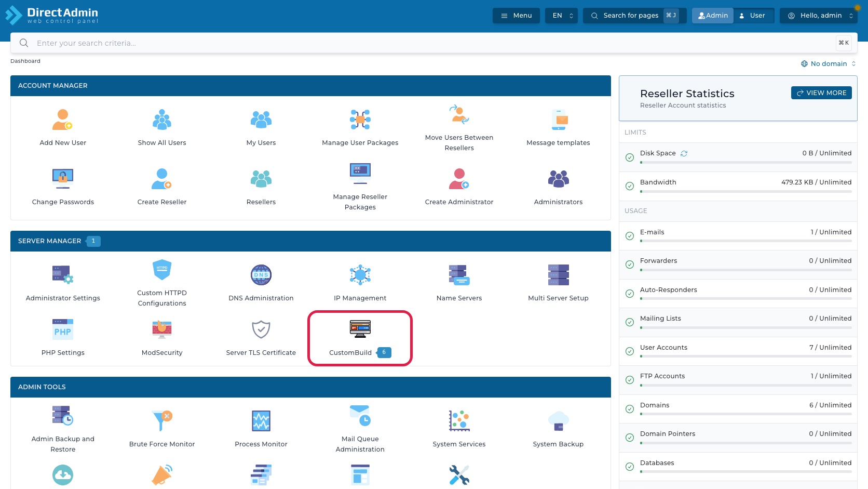Click the FTP Accounts label
The height and width of the screenshot is (489, 868).
click(x=662, y=376)
